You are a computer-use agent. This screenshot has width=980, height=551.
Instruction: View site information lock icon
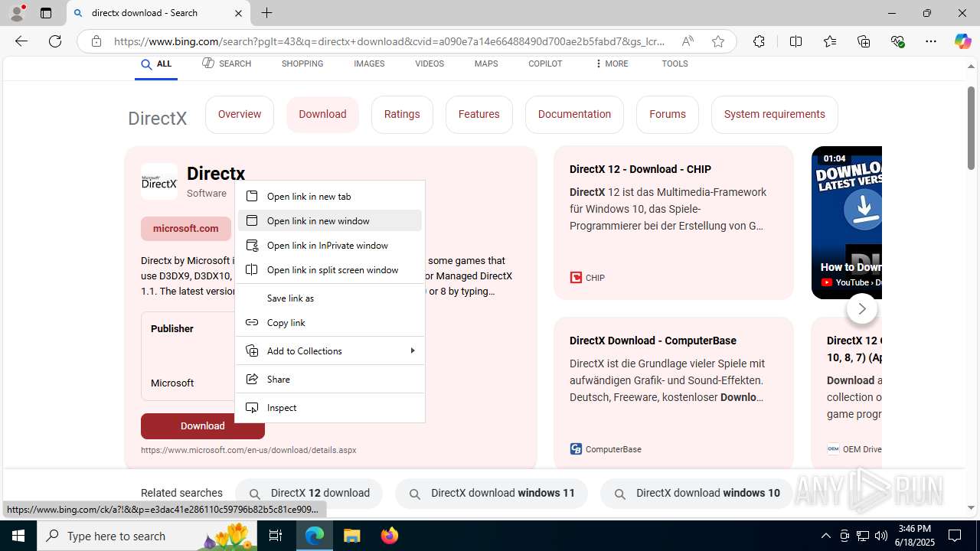tap(96, 41)
